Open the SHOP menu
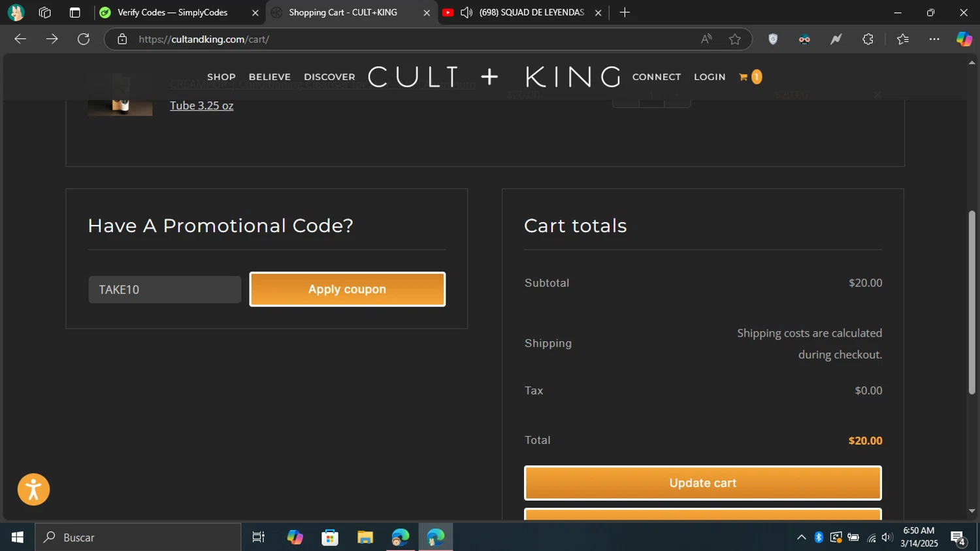980x551 pixels. [221, 77]
